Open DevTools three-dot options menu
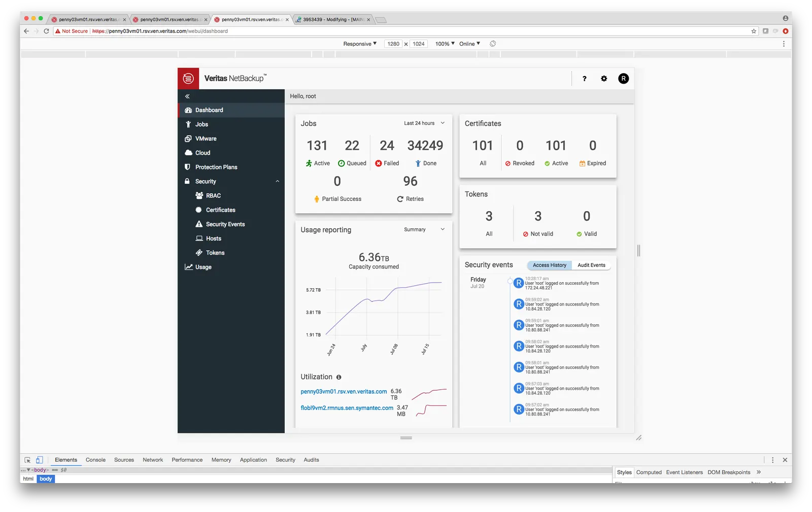812x512 pixels. (x=772, y=460)
